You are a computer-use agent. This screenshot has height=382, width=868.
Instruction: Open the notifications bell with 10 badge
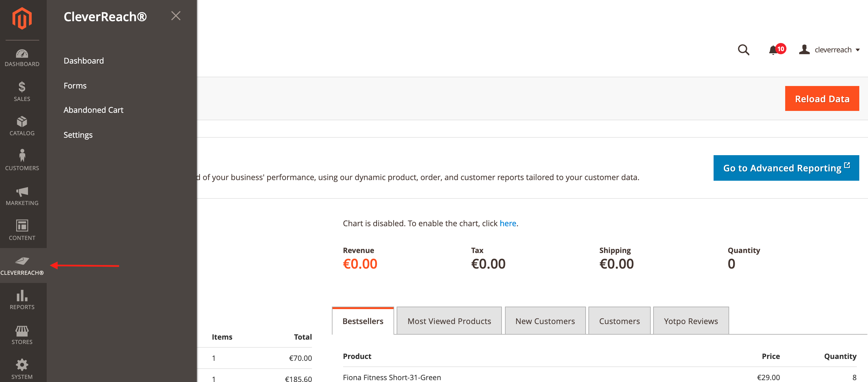click(774, 50)
